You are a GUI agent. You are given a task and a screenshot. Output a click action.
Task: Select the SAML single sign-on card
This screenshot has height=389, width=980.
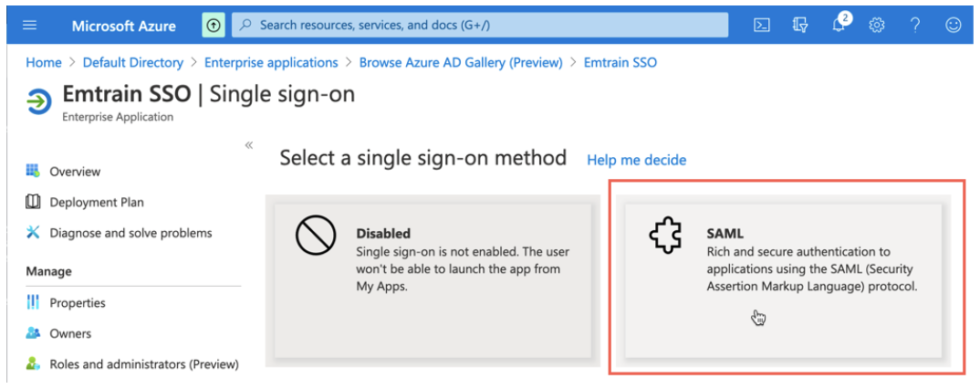click(783, 280)
